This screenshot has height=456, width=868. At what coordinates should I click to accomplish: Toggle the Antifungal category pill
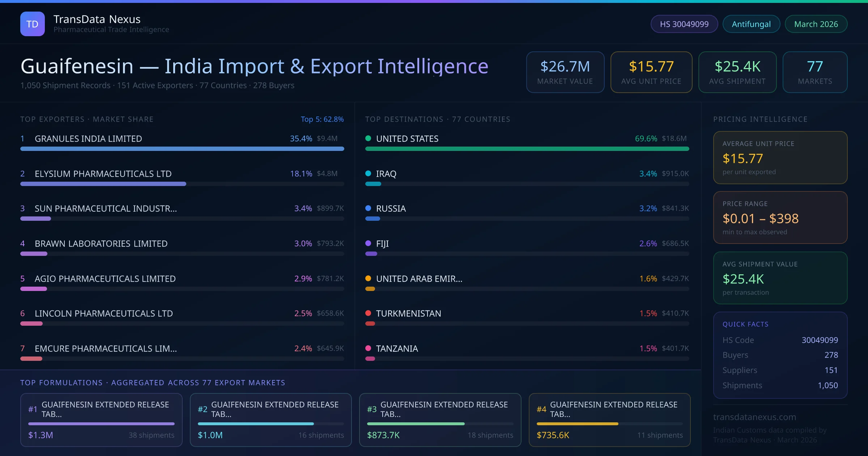751,24
